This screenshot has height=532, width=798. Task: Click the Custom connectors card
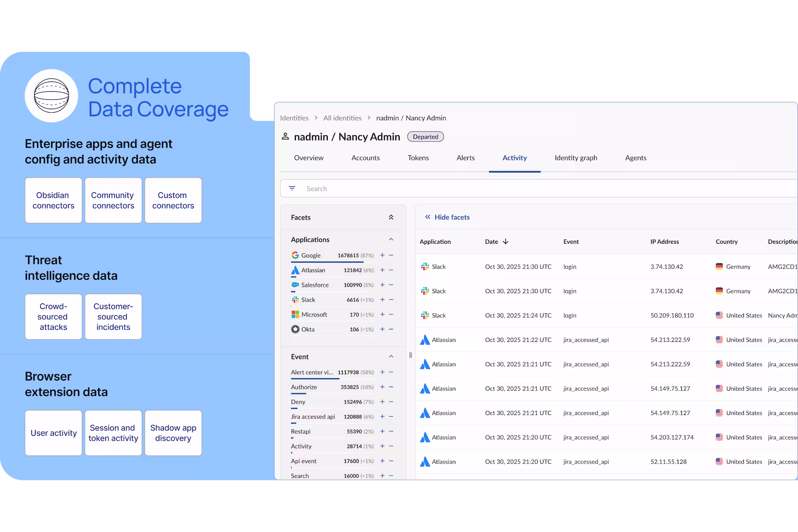[173, 200]
